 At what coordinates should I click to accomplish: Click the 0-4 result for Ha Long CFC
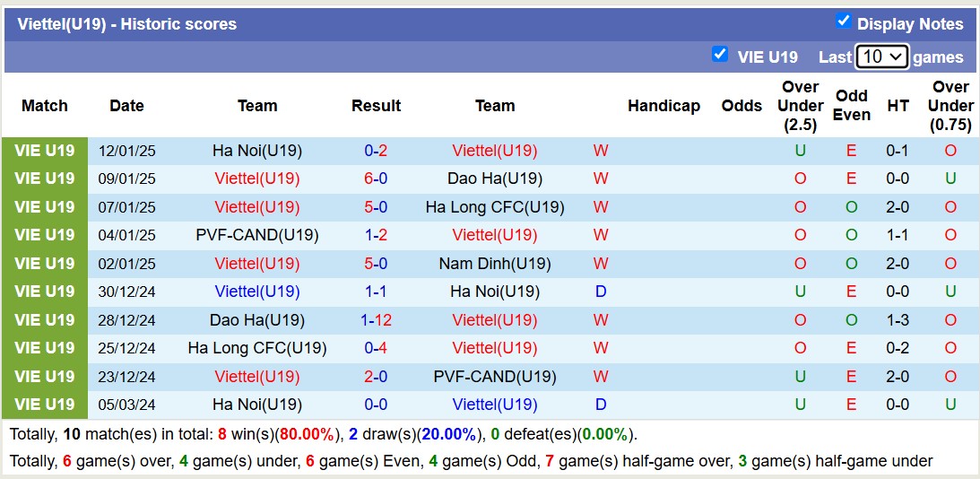click(x=376, y=348)
